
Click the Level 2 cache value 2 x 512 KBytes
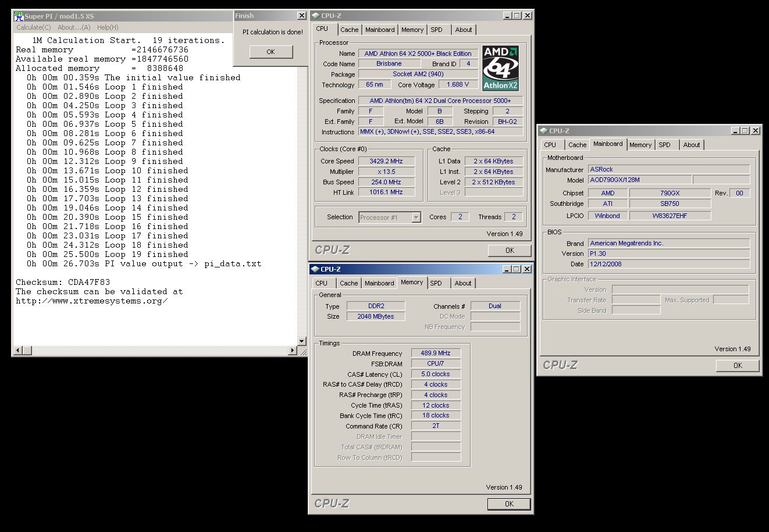point(493,182)
